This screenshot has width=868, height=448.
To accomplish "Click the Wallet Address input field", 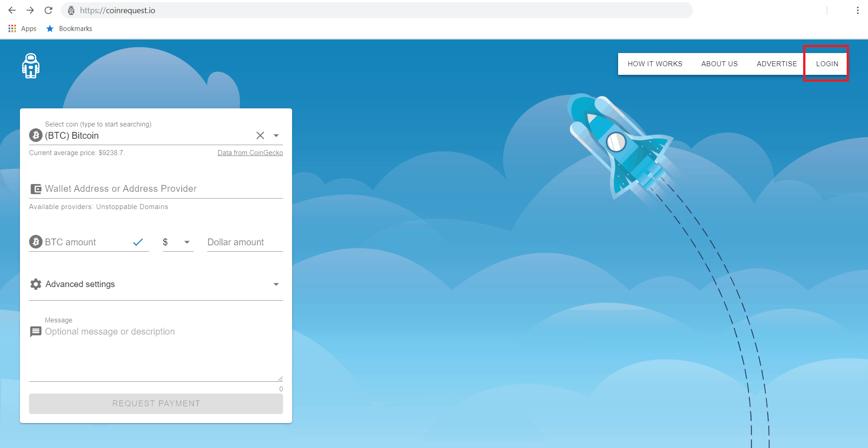I will (162, 189).
